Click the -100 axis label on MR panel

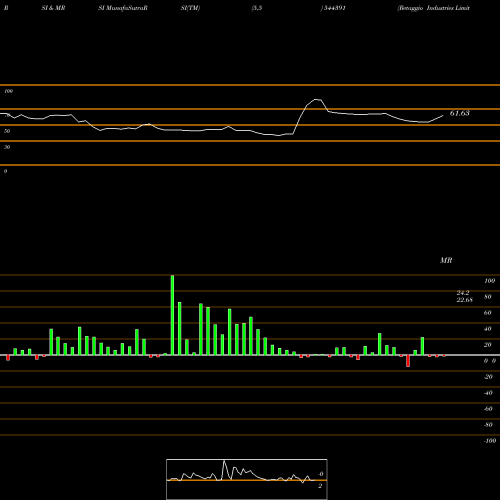490,441
